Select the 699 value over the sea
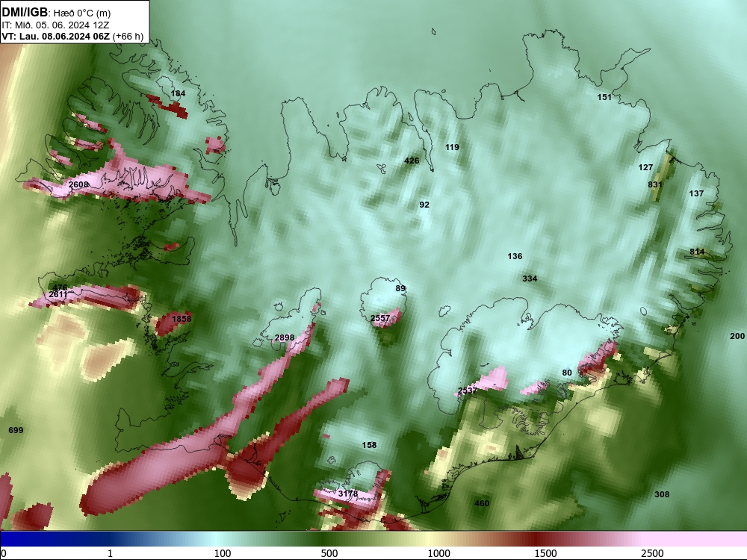Image resolution: width=747 pixels, height=560 pixels. [x=16, y=431]
